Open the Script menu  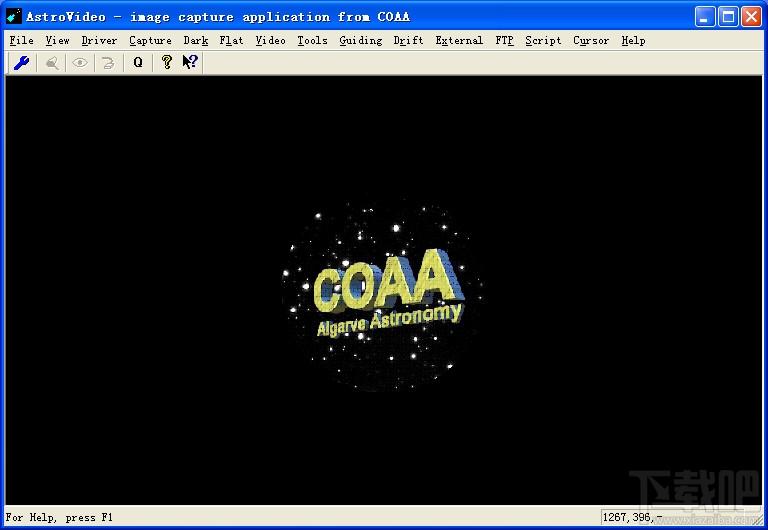pos(543,41)
